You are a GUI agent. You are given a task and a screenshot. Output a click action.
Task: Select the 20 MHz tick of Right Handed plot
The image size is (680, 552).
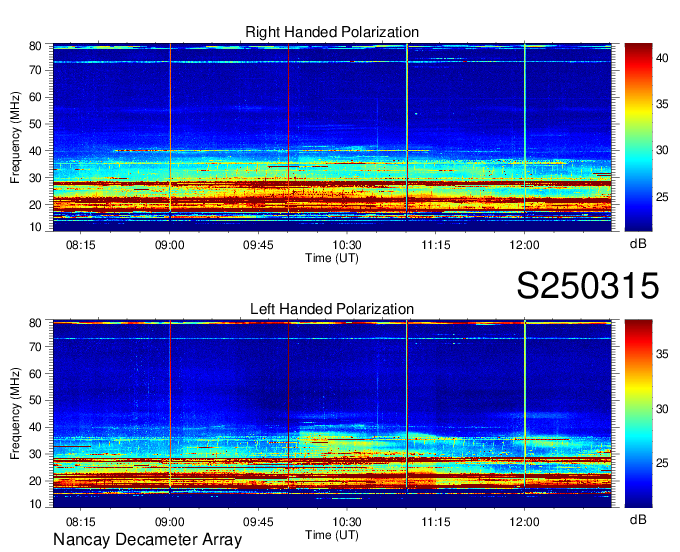35,205
